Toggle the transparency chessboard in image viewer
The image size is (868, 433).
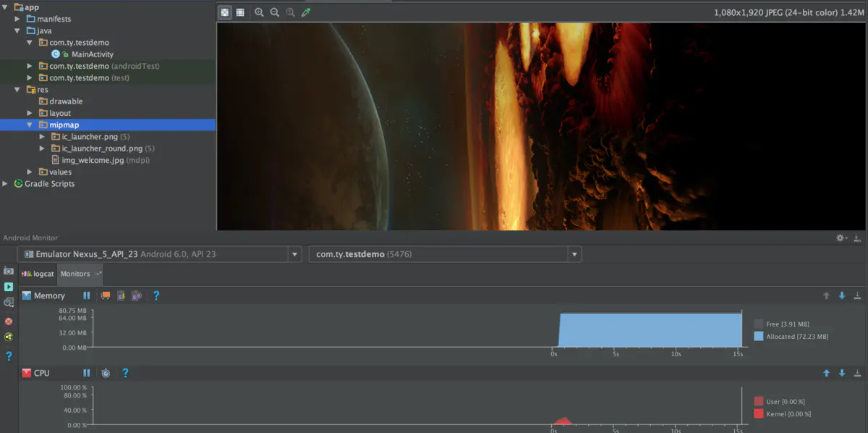(x=225, y=12)
